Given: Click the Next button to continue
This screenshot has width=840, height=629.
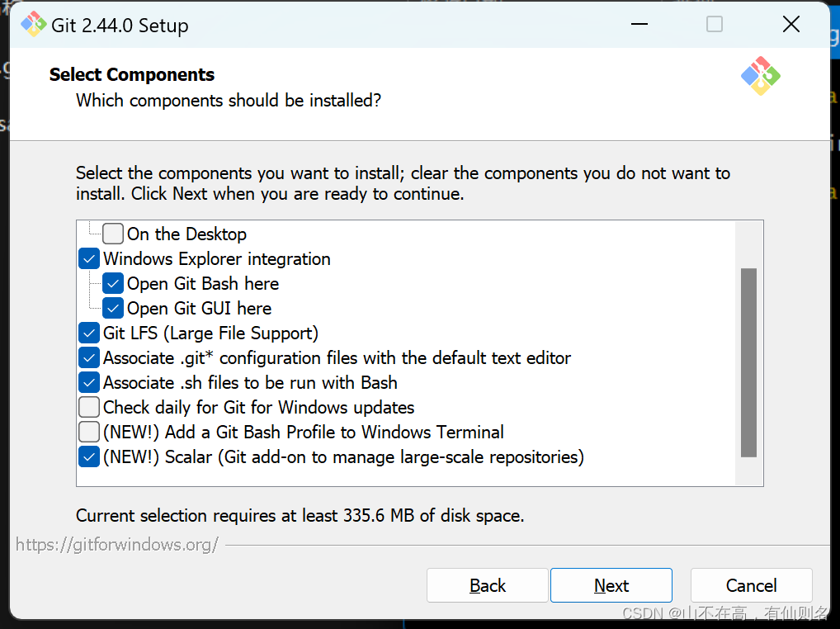Looking at the screenshot, I should [x=611, y=585].
